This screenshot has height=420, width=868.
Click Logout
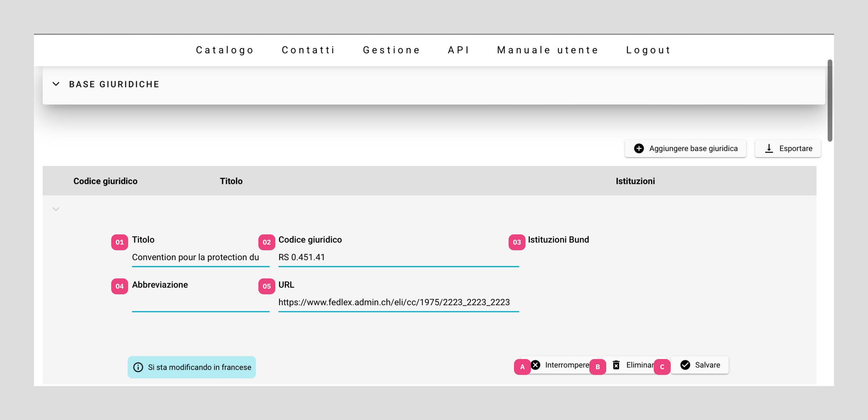[648, 50]
